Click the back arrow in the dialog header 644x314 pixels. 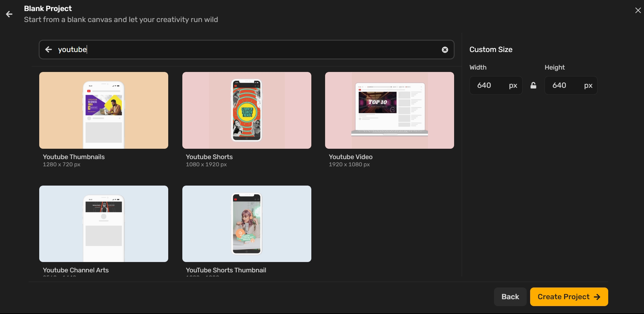coord(9,14)
